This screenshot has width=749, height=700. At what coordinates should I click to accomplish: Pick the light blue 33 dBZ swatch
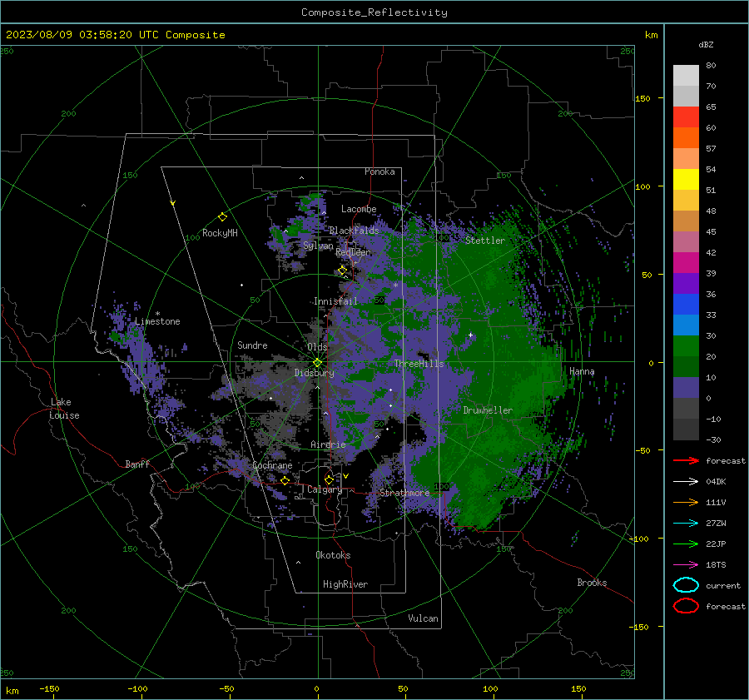coord(686,325)
